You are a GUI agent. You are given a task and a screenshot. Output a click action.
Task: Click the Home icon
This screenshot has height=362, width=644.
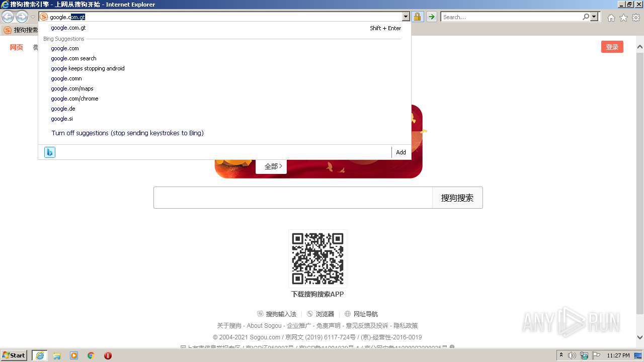pos(611,18)
